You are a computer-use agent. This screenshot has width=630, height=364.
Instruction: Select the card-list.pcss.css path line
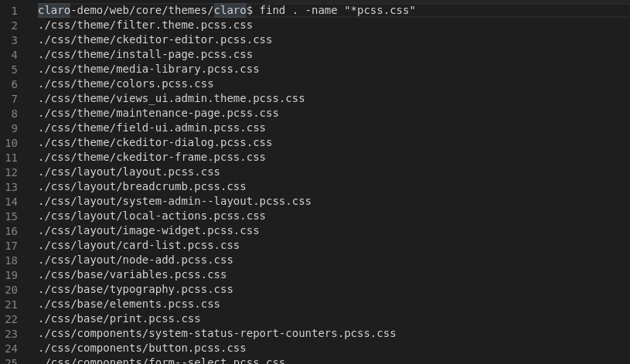point(138,245)
